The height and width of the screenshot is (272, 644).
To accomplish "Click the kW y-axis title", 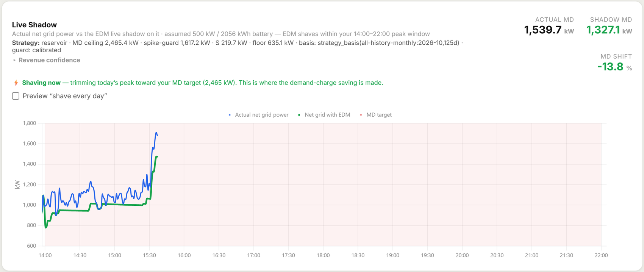I will click(x=17, y=184).
